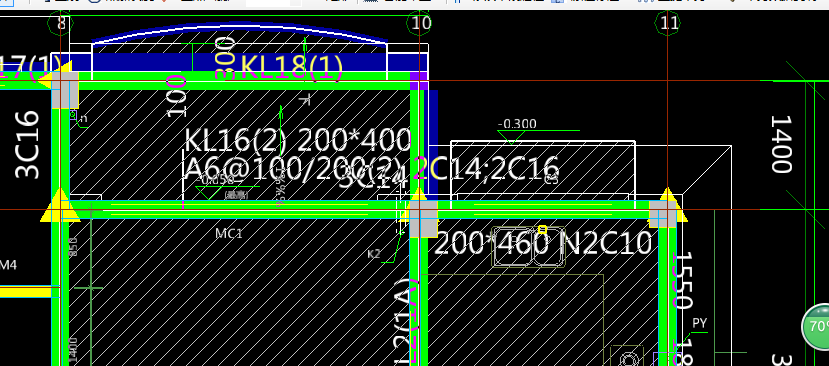Select the vertical 3C16 rebar label
829x366 pixels.
tap(27, 145)
